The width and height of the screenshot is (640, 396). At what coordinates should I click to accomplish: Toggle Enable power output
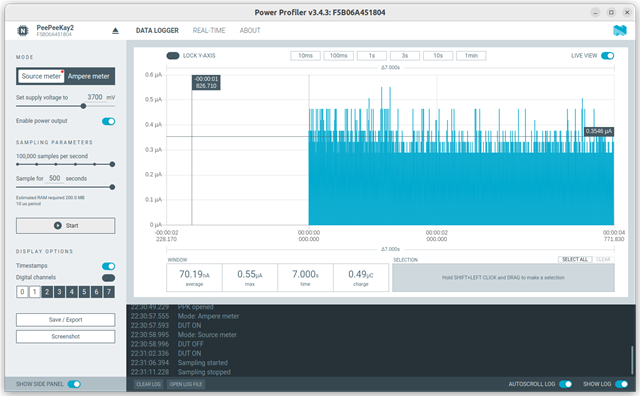click(109, 121)
